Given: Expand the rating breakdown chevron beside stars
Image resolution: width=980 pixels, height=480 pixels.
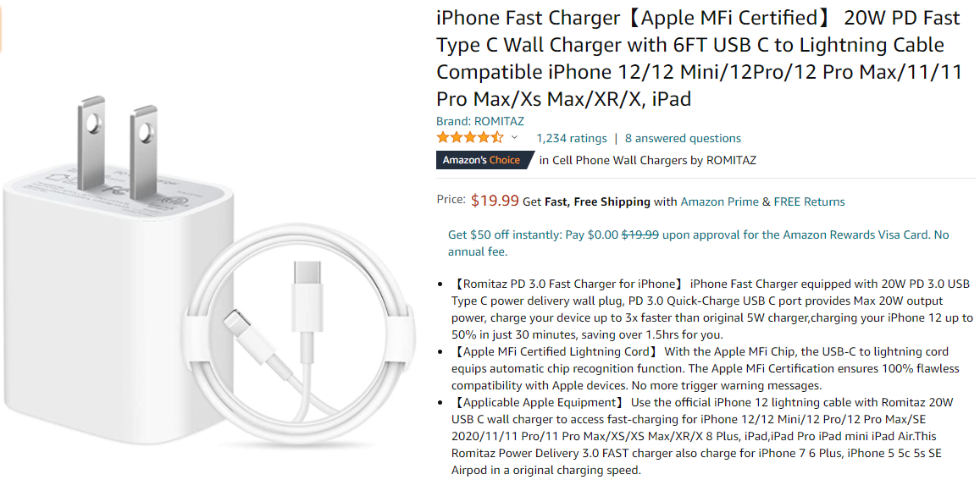Looking at the screenshot, I should point(514,138).
